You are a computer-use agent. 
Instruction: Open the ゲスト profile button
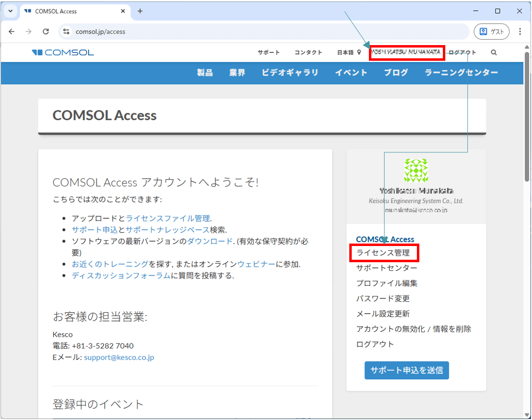[491, 31]
